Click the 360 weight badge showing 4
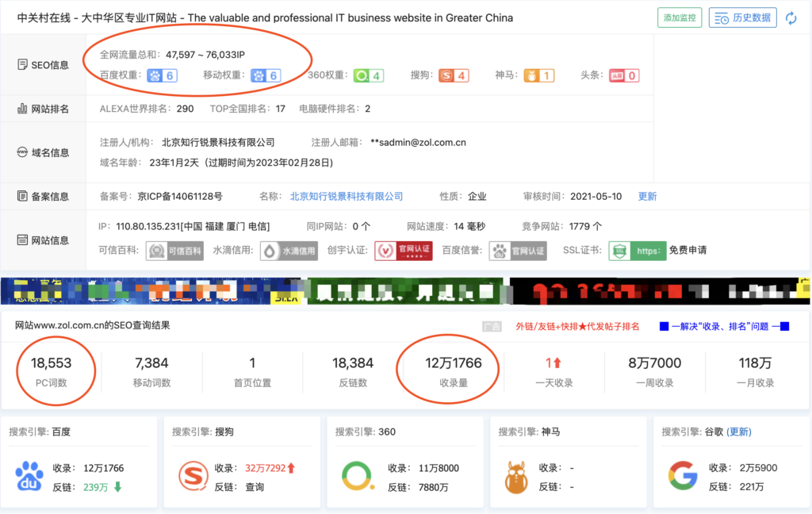This screenshot has width=812, height=514. tap(368, 75)
